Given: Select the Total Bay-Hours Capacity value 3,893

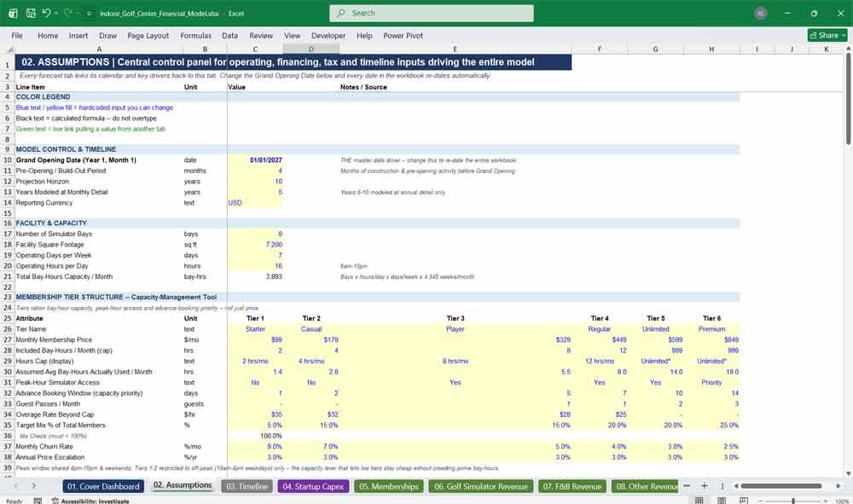Looking at the screenshot, I should pos(255,277).
